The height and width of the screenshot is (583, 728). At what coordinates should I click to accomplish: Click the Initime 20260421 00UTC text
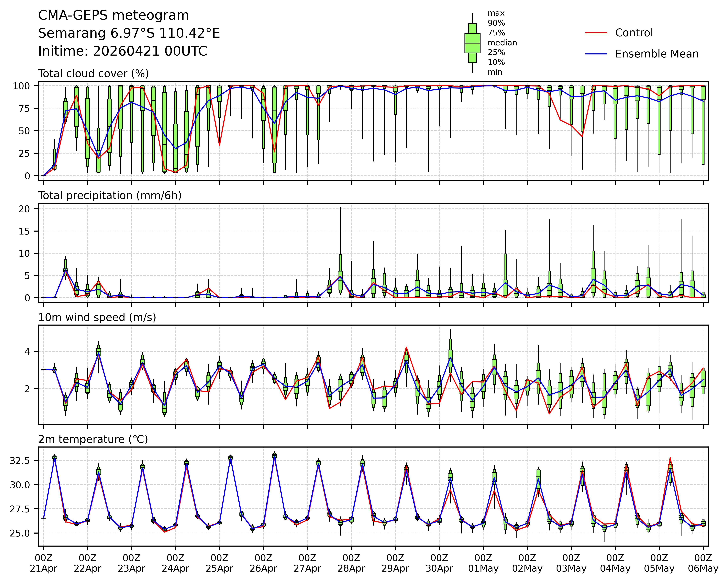pos(123,51)
